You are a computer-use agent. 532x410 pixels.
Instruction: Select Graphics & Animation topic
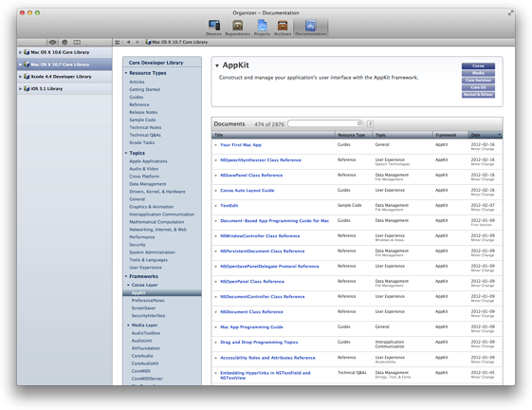click(151, 207)
